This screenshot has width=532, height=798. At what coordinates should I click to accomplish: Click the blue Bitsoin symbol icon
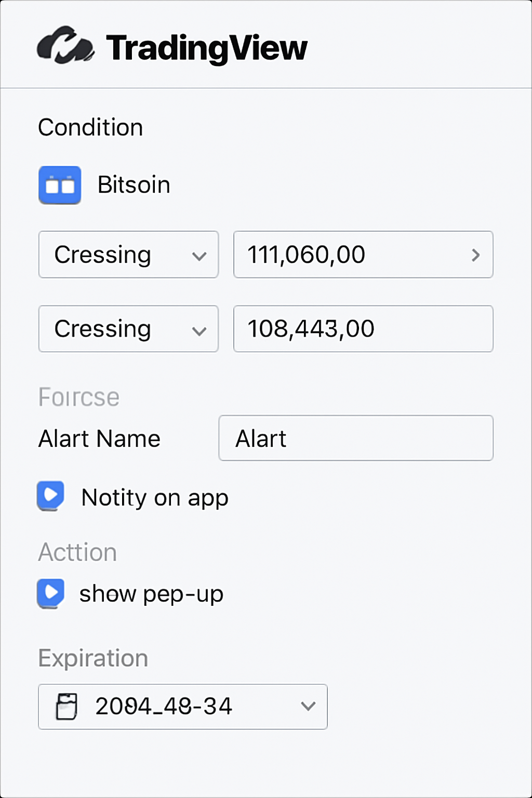[60, 185]
